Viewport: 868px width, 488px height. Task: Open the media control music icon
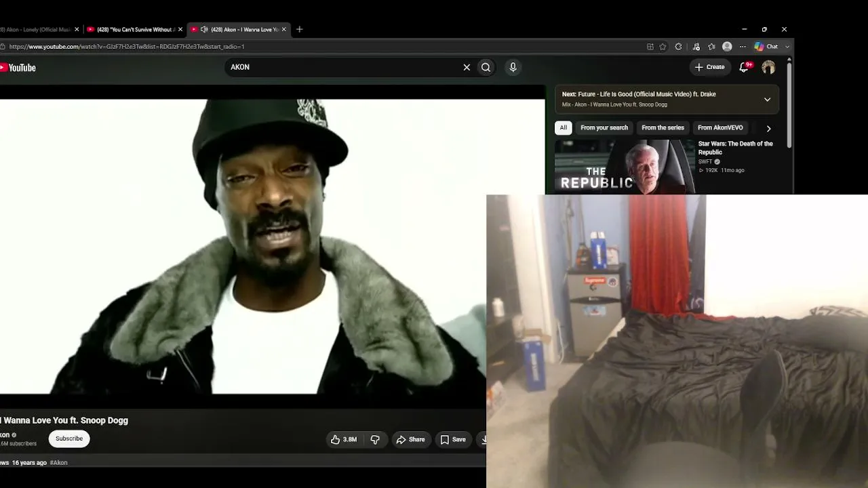coord(696,47)
